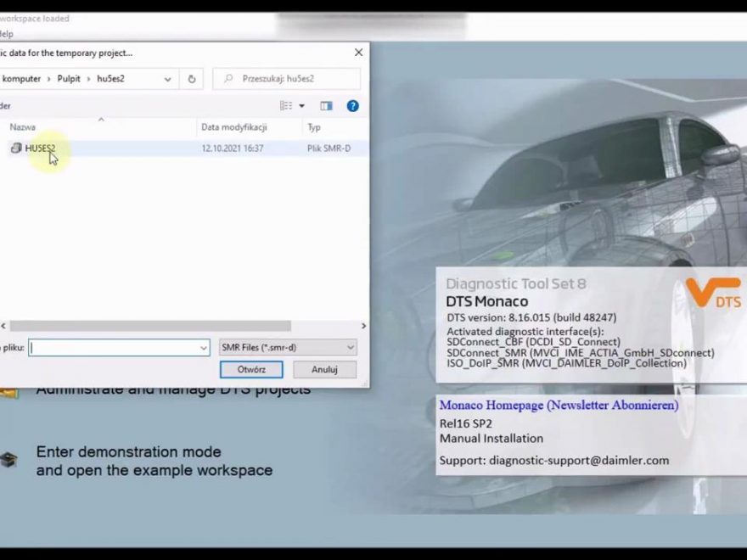Sort files by the Typ column
This screenshot has height=560, width=747.
pos(313,127)
